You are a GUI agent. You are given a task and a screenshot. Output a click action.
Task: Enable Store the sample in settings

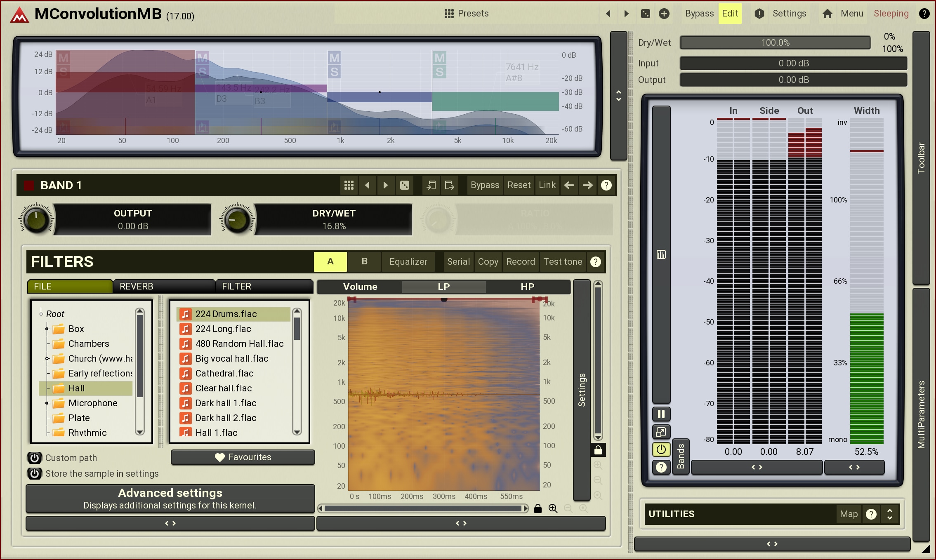[x=35, y=473]
